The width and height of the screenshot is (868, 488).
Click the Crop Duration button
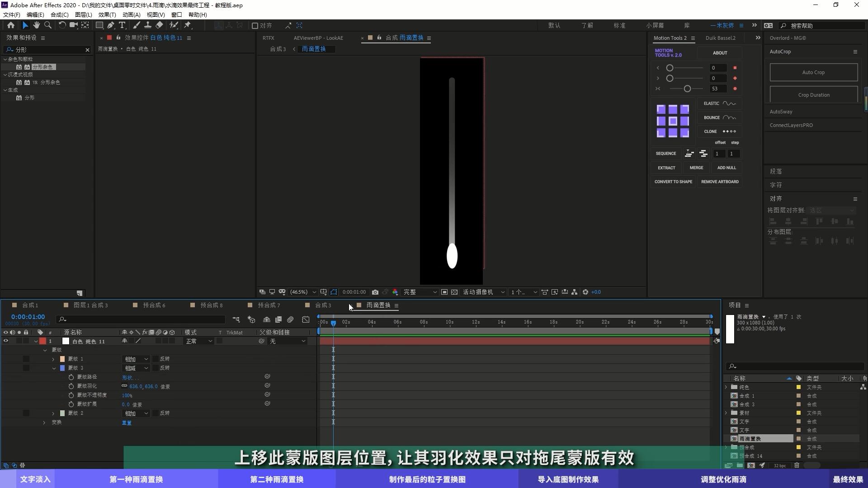pyautogui.click(x=813, y=95)
